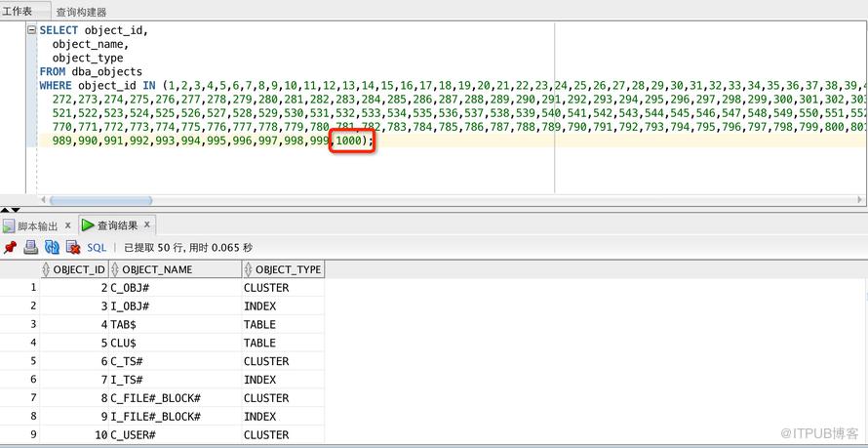Place cursor on the object_type line
Screen dimensions: 868x448
(x=88, y=59)
